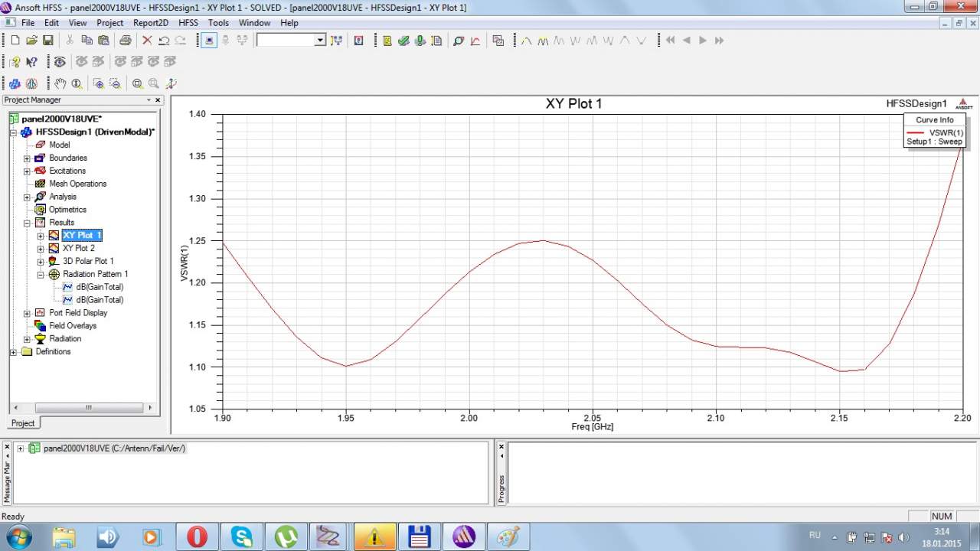Screen dimensions: 980x551
Task: Click the Open folder toolbar icon
Action: [x=31, y=41]
